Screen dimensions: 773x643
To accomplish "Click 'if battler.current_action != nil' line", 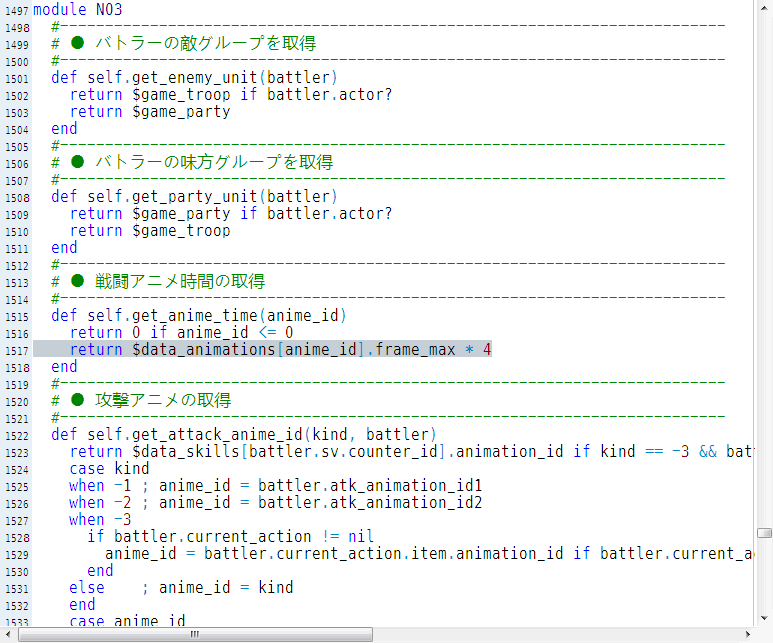I will (x=231, y=536).
